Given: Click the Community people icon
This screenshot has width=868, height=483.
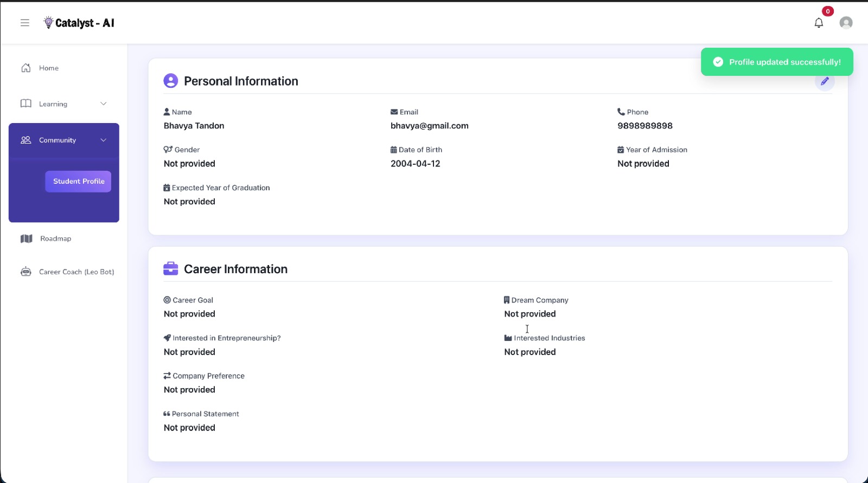Looking at the screenshot, I should tap(26, 140).
